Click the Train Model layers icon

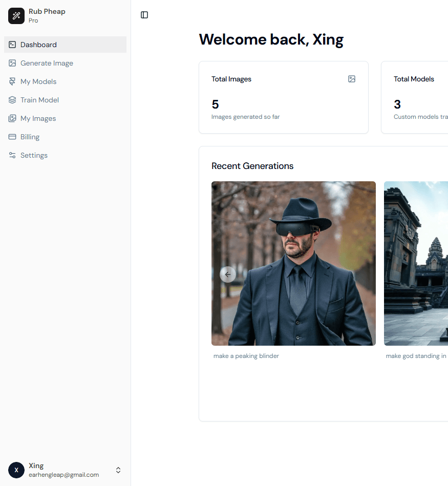click(x=12, y=100)
